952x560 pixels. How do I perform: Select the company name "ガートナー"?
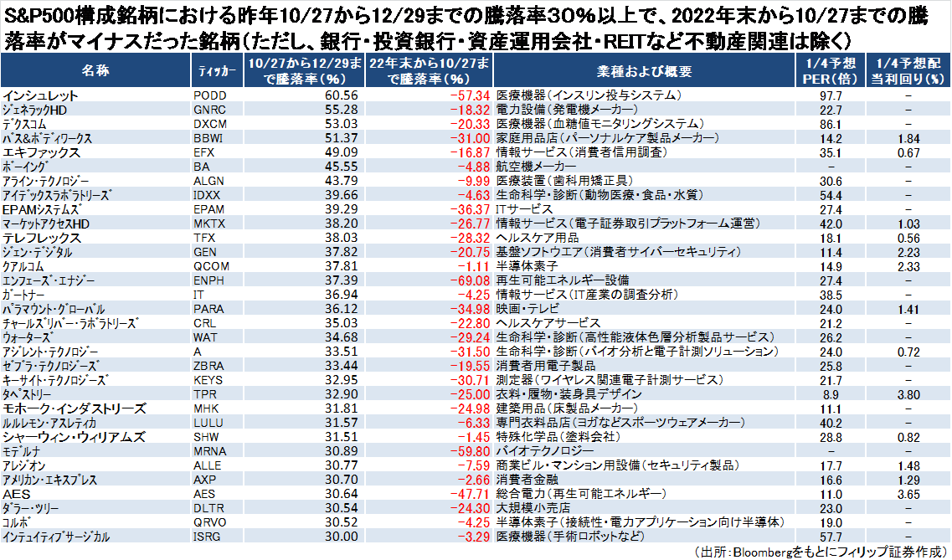coord(23,295)
